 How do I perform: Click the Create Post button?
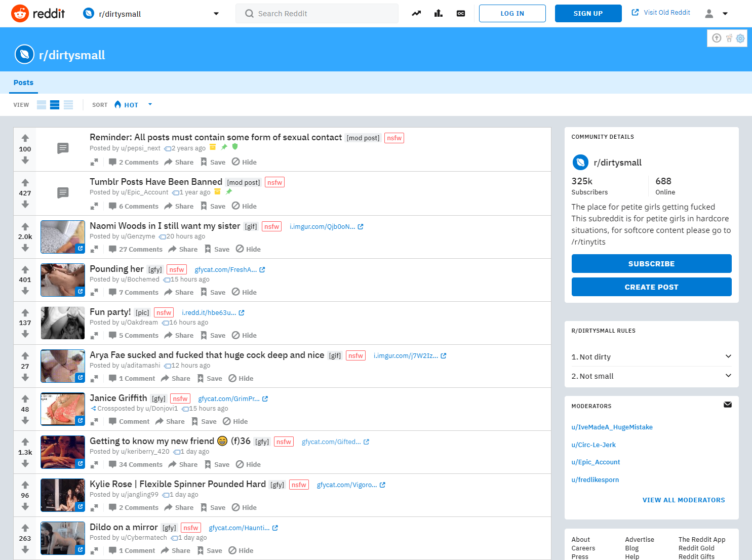click(x=651, y=287)
